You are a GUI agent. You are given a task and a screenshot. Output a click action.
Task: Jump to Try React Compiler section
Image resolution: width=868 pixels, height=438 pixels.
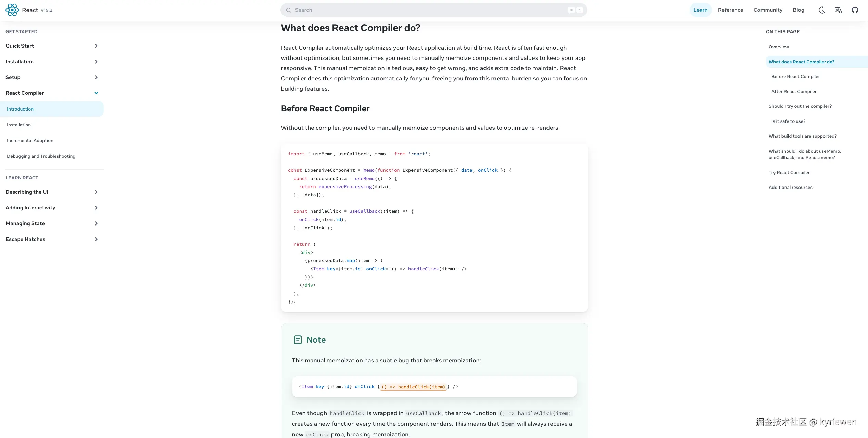(x=789, y=173)
